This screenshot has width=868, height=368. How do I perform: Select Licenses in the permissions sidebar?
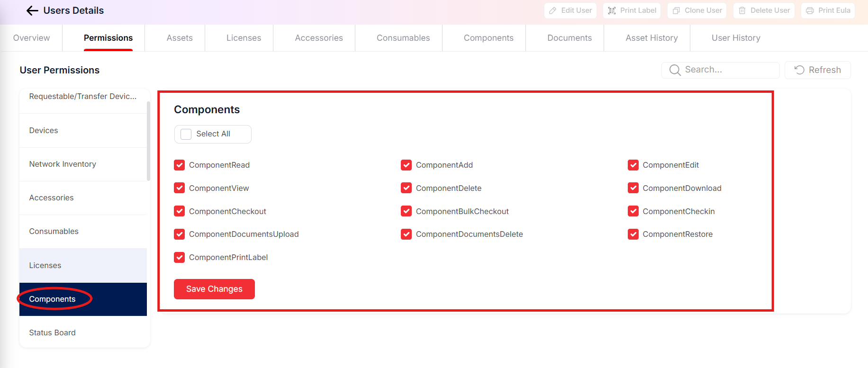click(x=83, y=265)
